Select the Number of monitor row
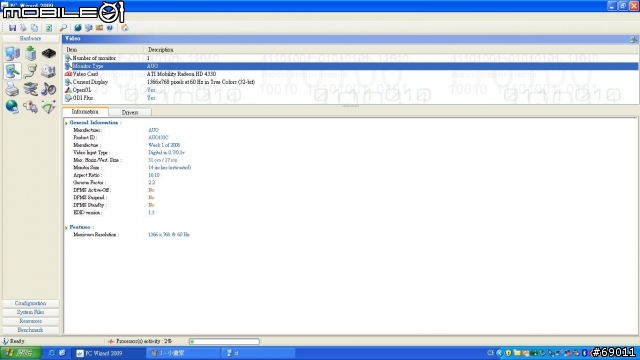Screen dimensions: 640x360 (351, 58)
